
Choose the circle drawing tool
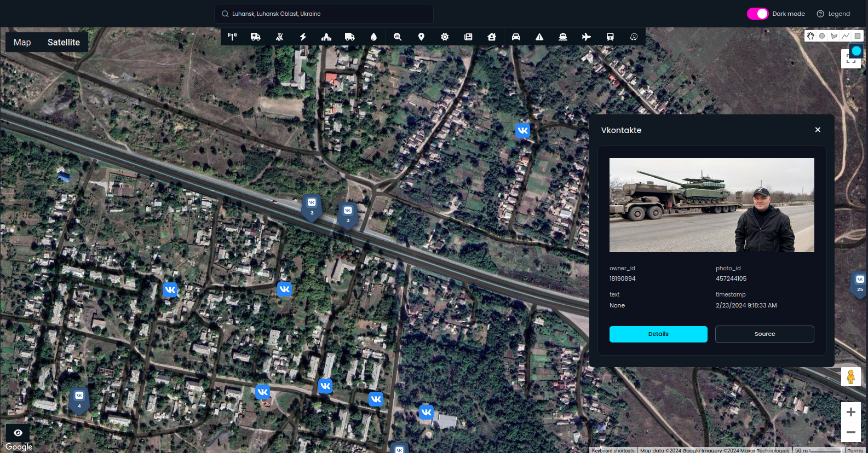coord(822,36)
